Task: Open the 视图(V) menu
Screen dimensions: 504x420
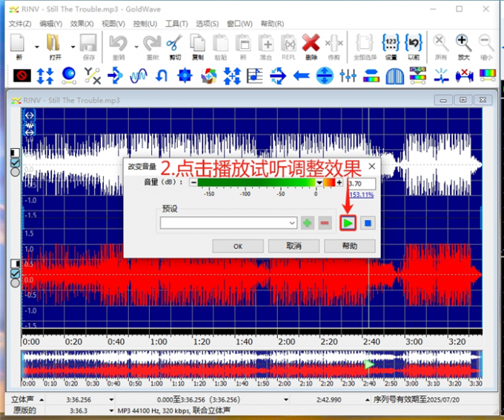Action: tap(113, 24)
